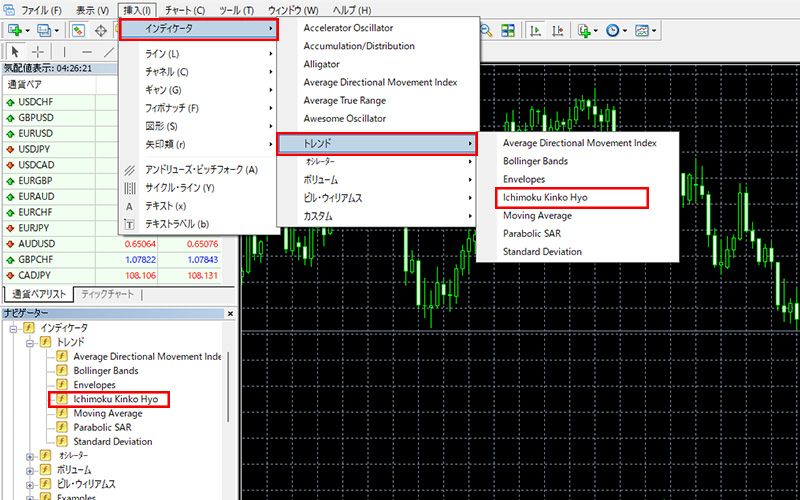
Task: Collapse the トレンド tree node in Navigator
Action: pyautogui.click(x=30, y=342)
